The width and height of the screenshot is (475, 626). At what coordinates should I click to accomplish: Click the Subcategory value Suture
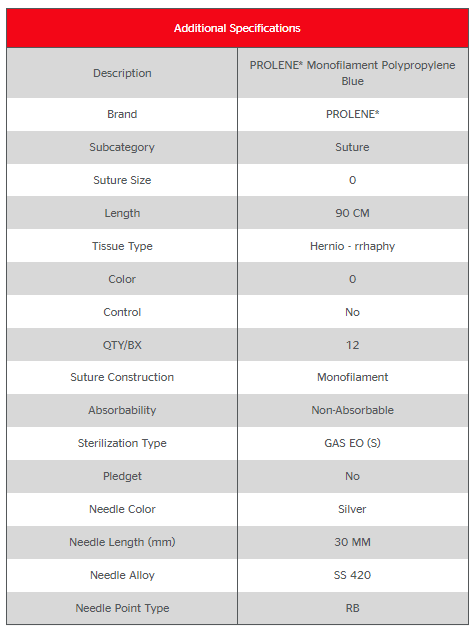(352, 147)
